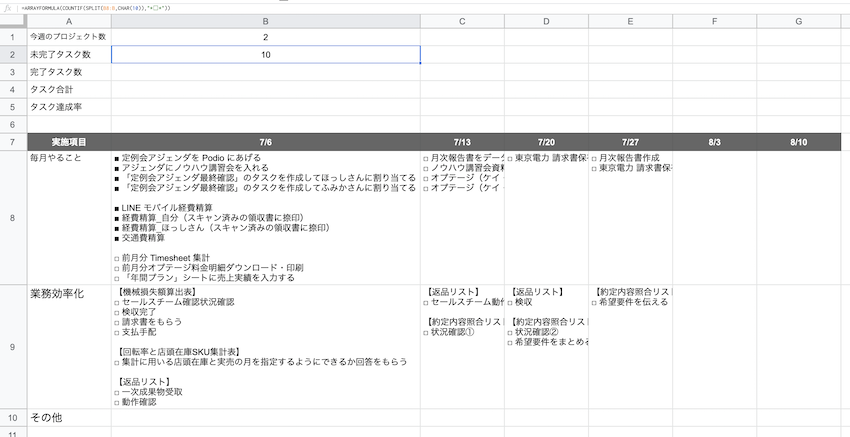
Task: Select column A header
Action: (68, 21)
